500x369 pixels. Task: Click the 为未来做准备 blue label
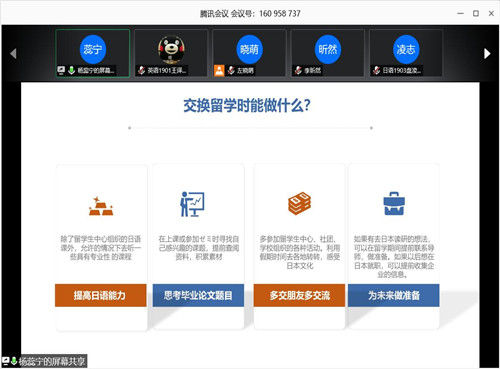tap(394, 295)
